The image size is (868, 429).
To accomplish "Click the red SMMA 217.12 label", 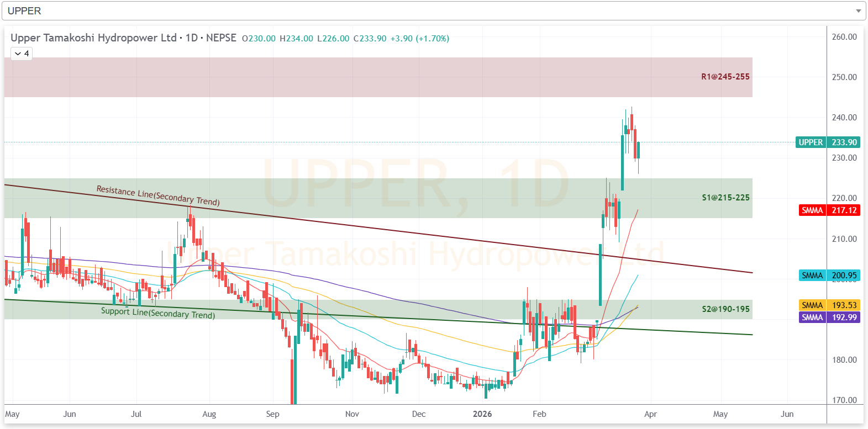I will point(829,210).
